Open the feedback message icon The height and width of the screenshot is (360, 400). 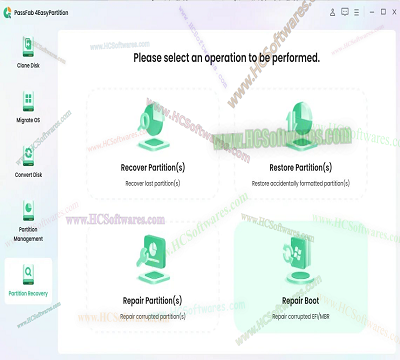345,12
